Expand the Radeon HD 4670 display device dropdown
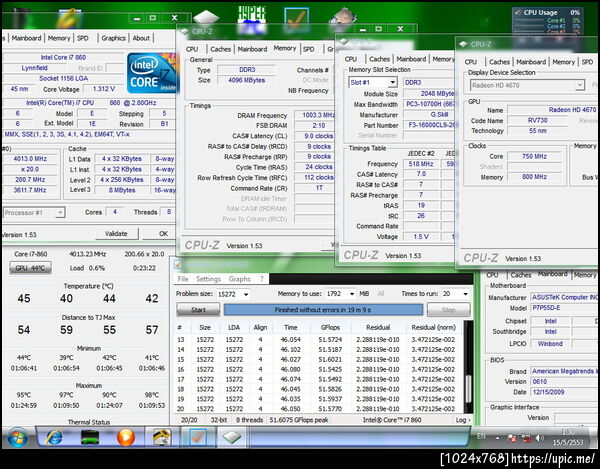The height and width of the screenshot is (469, 600). coord(580,85)
